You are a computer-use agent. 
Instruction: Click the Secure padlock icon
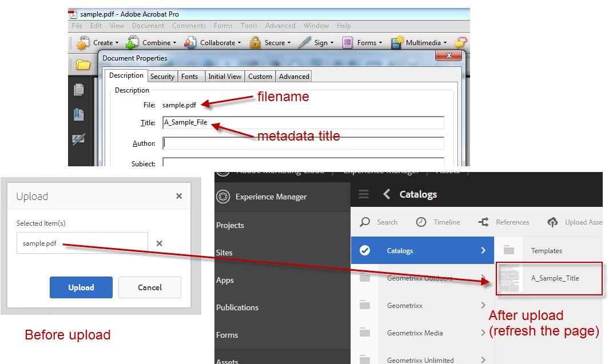pyautogui.click(x=255, y=43)
